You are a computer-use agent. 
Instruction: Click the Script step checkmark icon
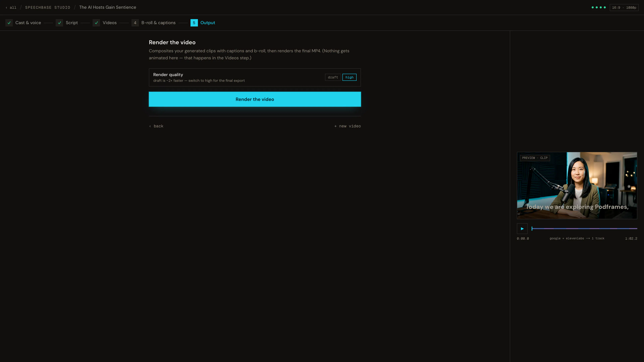(59, 23)
